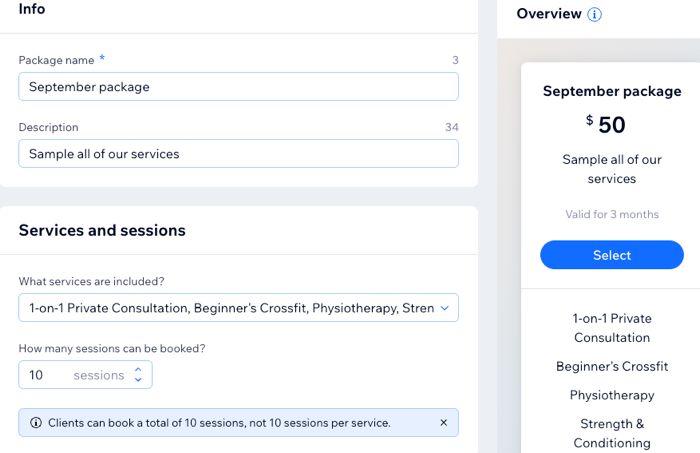
Task: Click the Description character counter 34
Action: (452, 127)
